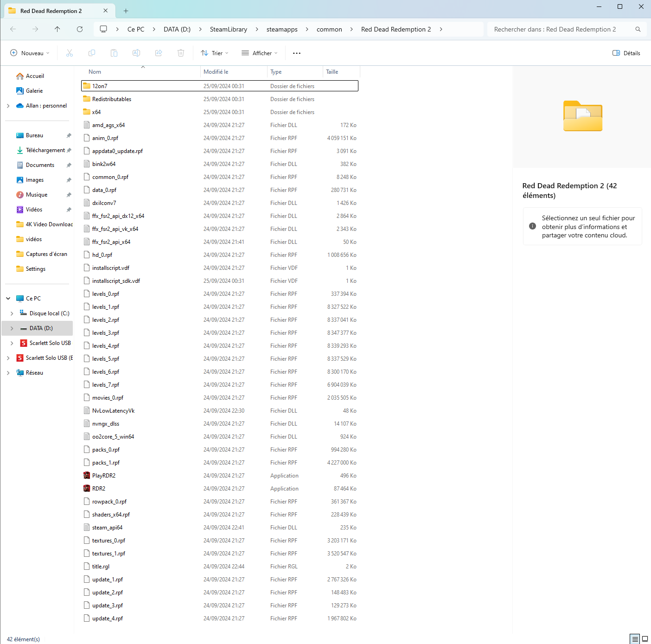Select the Red Dead Redemption 2 tab
The height and width of the screenshot is (644, 651).
pos(58,11)
